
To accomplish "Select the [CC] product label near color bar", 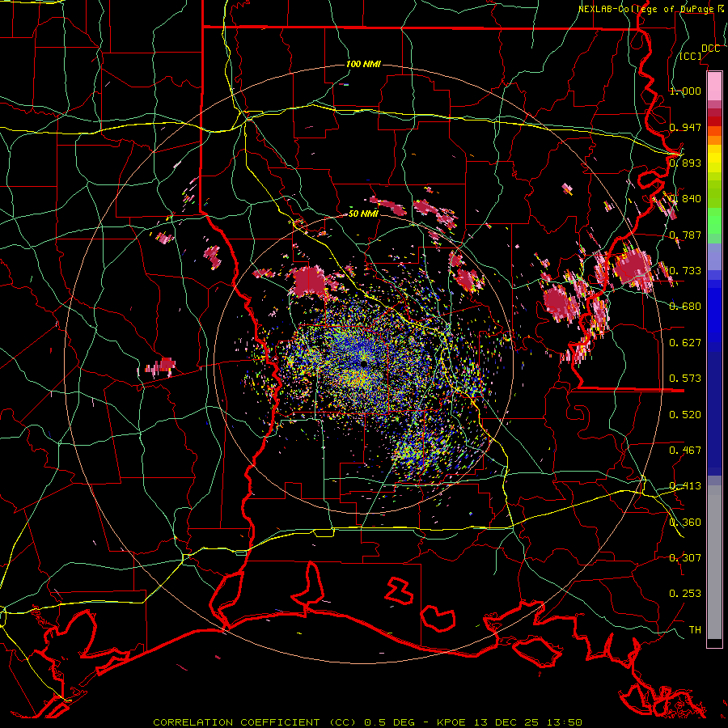I will coord(691,57).
